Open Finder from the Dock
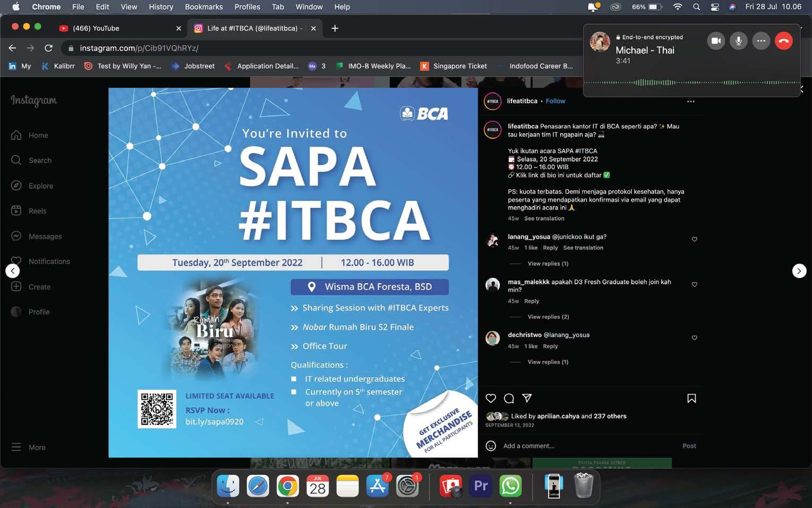 [228, 486]
